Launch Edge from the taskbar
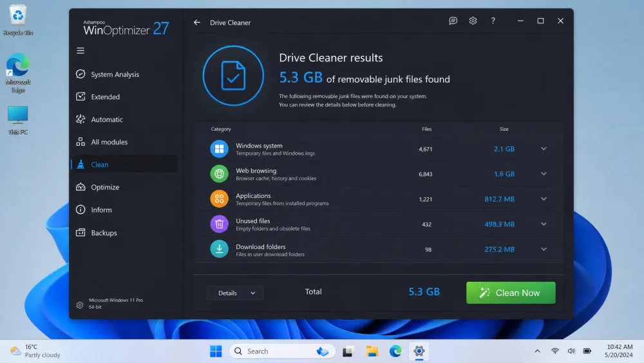Image resolution: width=644 pixels, height=363 pixels. click(x=395, y=351)
